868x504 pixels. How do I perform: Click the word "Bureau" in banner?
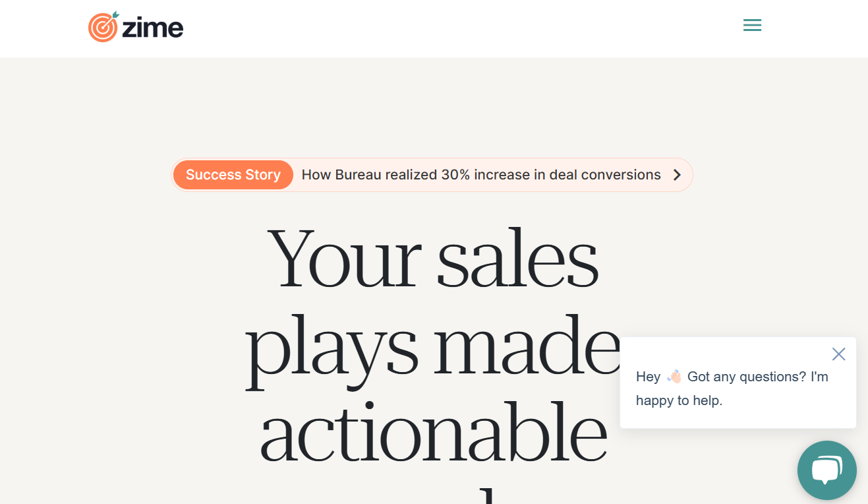(358, 175)
